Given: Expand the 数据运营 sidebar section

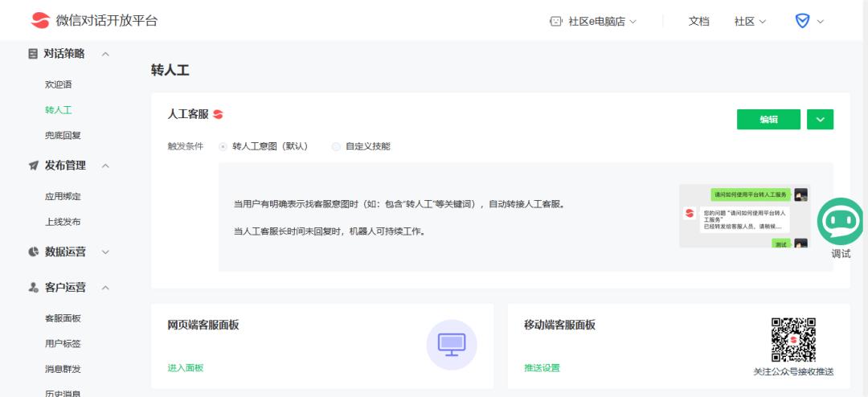Looking at the screenshot, I should [105, 252].
